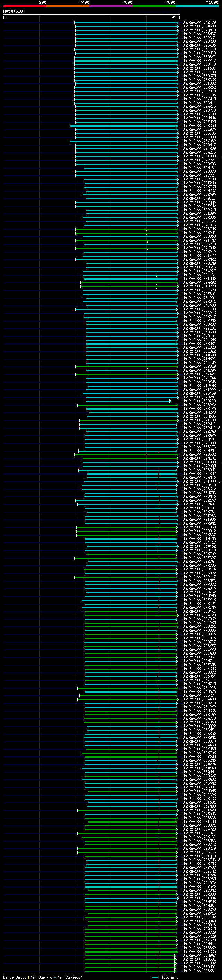
Task: Select the UniRef100_Q6KCK6 label
Action: tap(199, 80)
